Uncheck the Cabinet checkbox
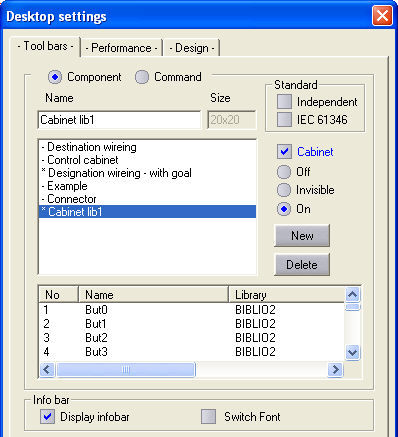The image size is (398, 437). [x=284, y=152]
